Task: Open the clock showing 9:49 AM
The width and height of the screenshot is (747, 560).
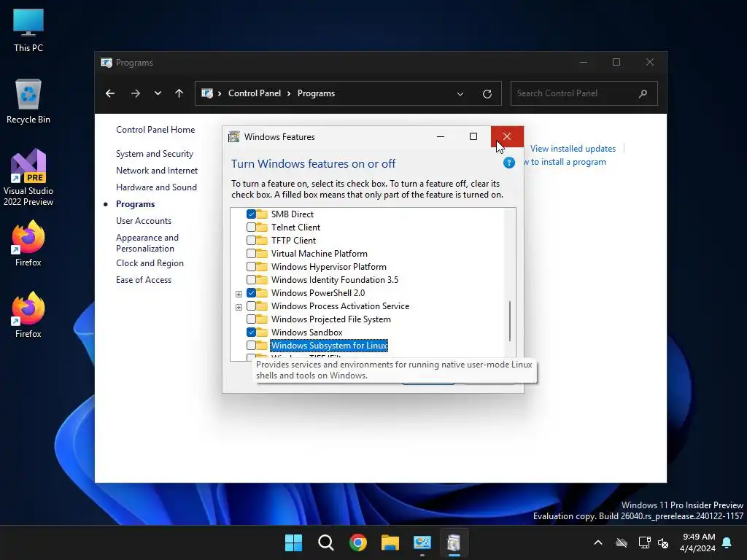Action: coord(698,542)
